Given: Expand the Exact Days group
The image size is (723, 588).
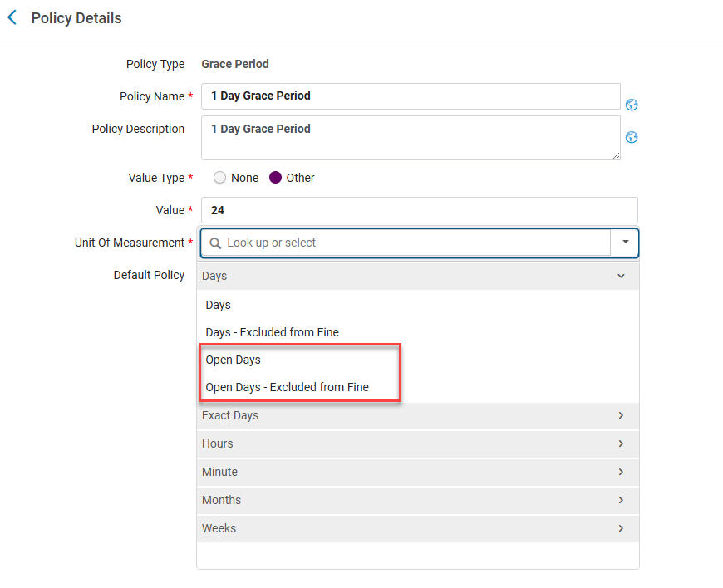Looking at the screenshot, I should [621, 415].
